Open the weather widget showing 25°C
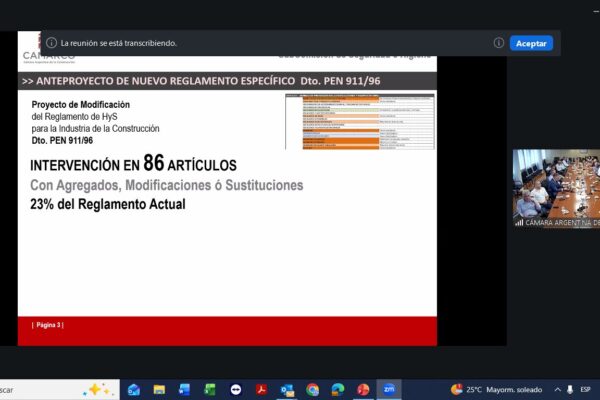This screenshot has height=400, width=600. (496, 390)
